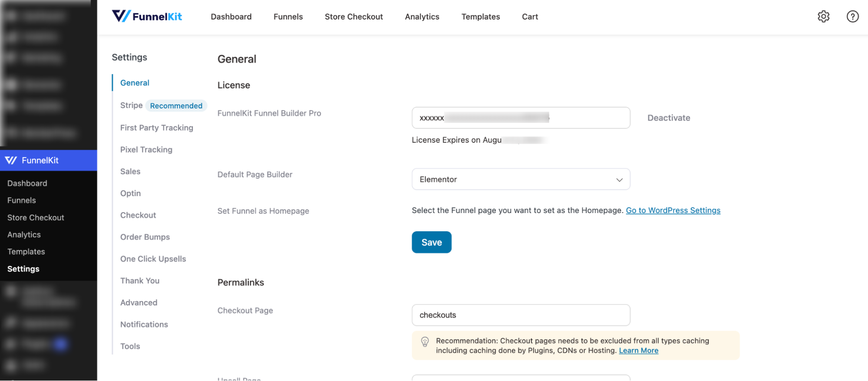
Task: Open Funnels in top navigation
Action: point(288,17)
